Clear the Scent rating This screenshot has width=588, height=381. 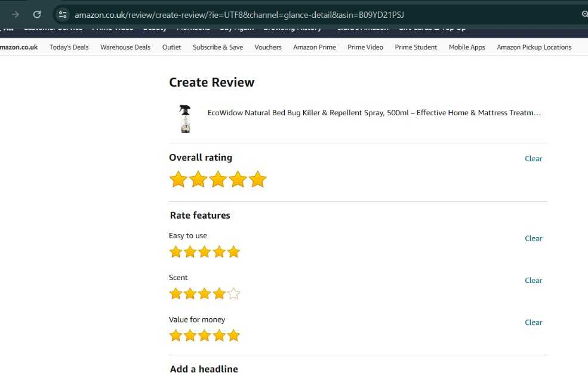point(533,281)
